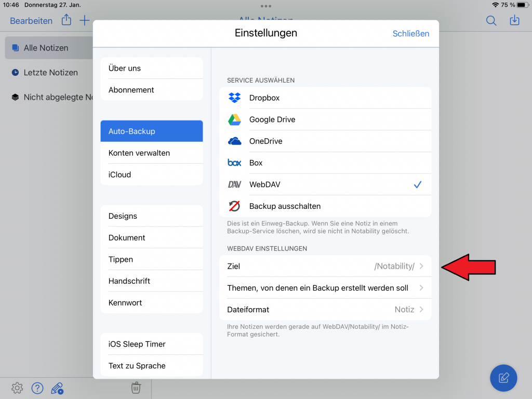Tap the trash bin icon

pyautogui.click(x=136, y=388)
